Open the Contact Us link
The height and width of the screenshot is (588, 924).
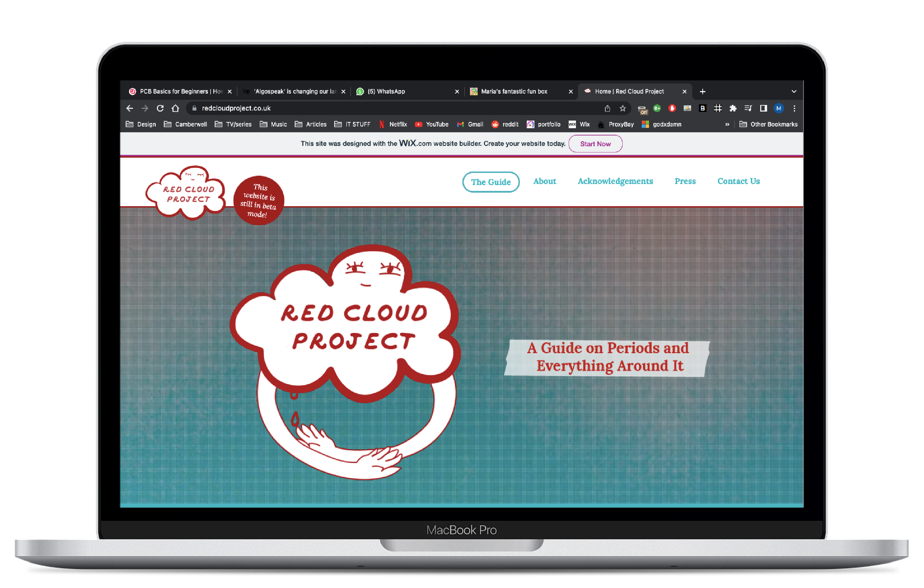click(738, 181)
